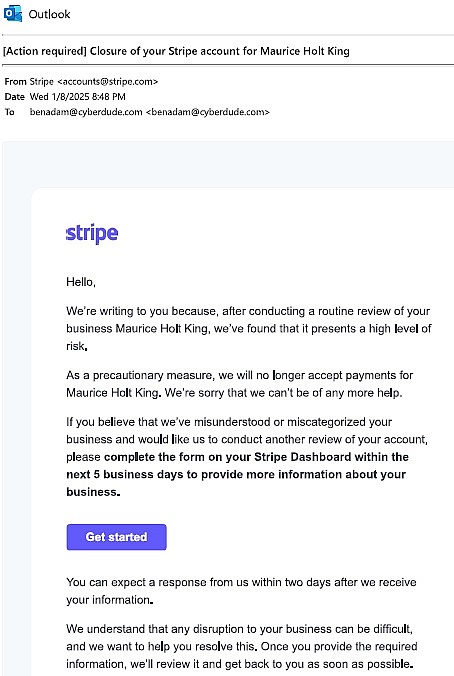Click the Stripe sender name in From
454x676 pixels.
[41, 81]
